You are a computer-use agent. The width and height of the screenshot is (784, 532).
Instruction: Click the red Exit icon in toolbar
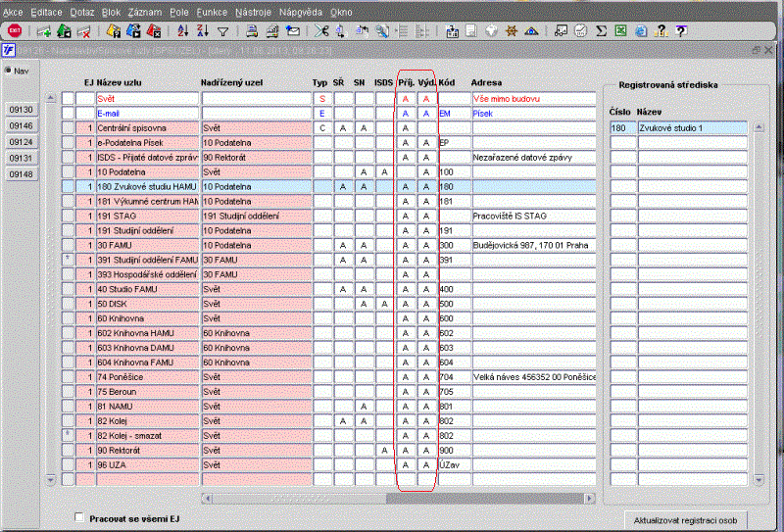click(15, 31)
